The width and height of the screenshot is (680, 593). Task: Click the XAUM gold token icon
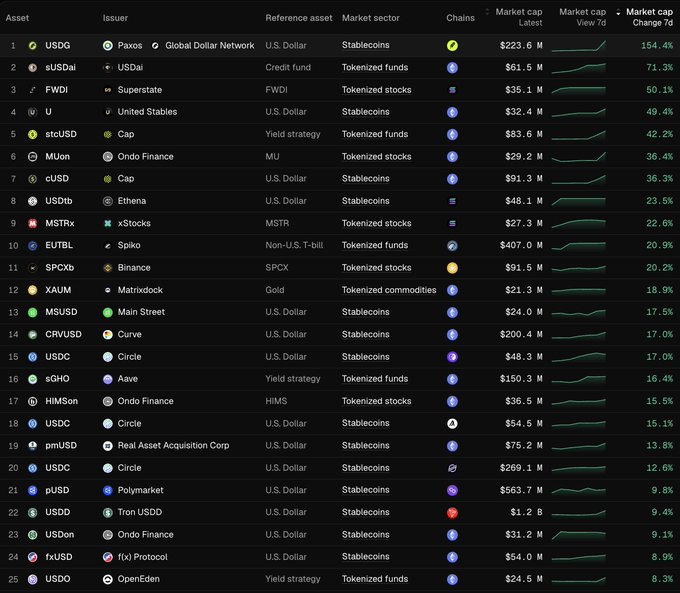(33, 290)
